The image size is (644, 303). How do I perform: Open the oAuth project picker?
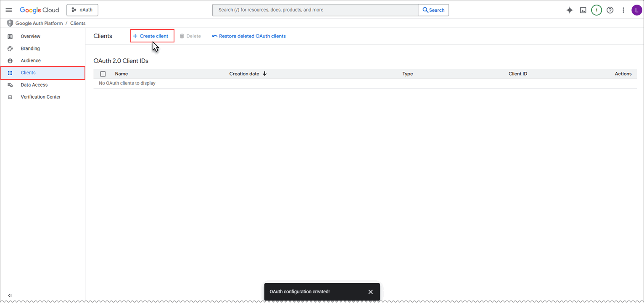[82, 10]
